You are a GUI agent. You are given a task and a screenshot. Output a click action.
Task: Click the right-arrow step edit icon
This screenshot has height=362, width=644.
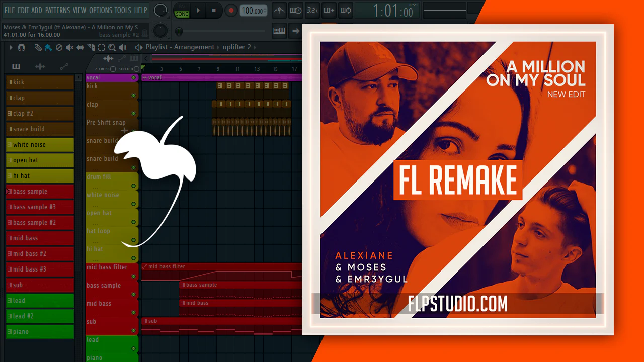[296, 31]
